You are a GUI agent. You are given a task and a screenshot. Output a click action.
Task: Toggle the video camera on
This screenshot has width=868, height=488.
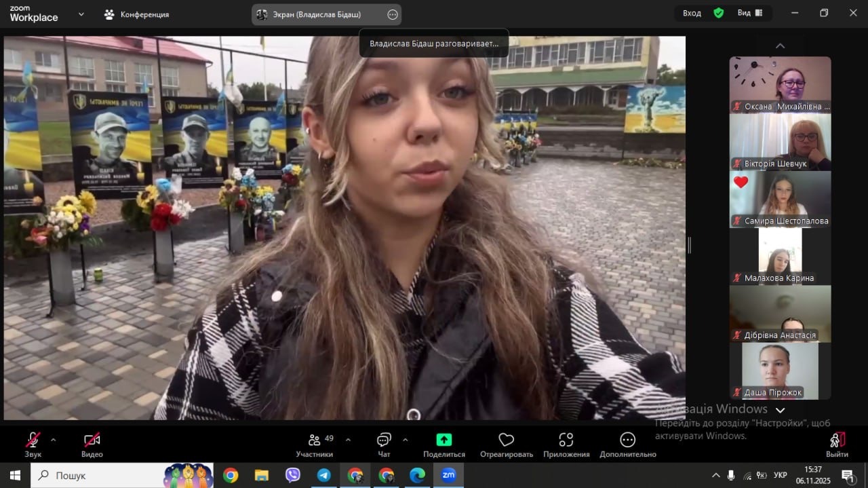coord(92,440)
